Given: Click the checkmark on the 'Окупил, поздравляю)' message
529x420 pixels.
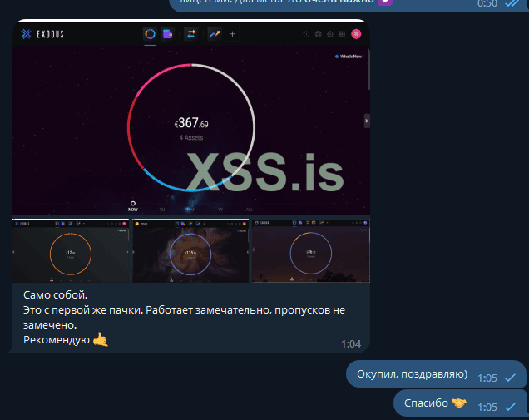Looking at the screenshot, I should coord(510,378).
